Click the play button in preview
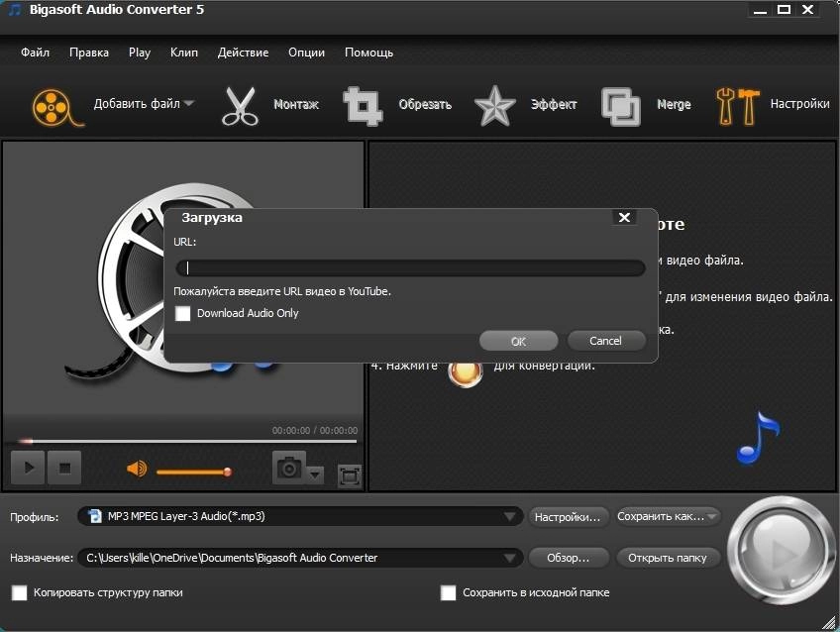840x632 pixels. click(x=28, y=468)
